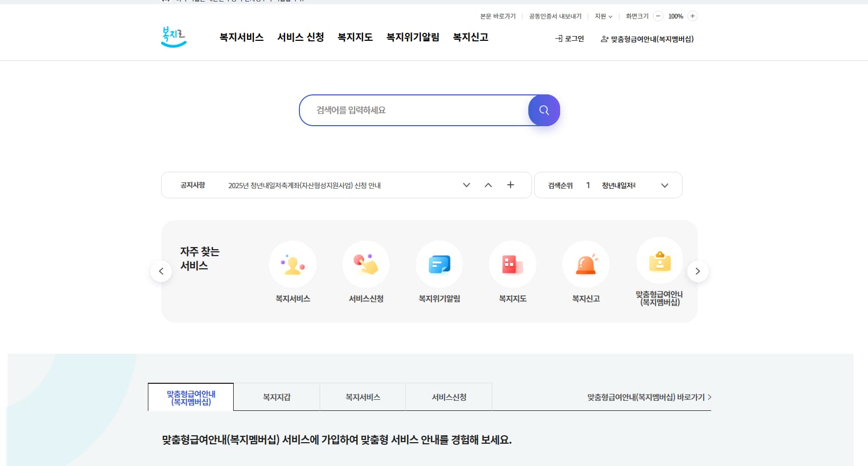
Task: Switch to the lower 서비스신청 tab
Action: pyautogui.click(x=449, y=397)
